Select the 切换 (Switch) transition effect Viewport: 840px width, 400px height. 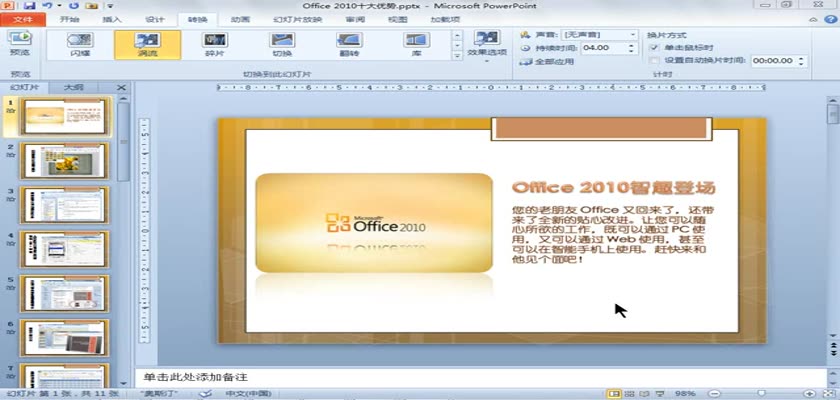pos(282,45)
